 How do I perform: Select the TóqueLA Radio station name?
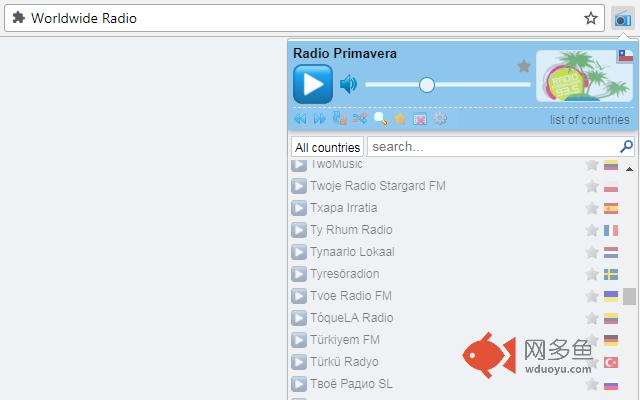352,318
